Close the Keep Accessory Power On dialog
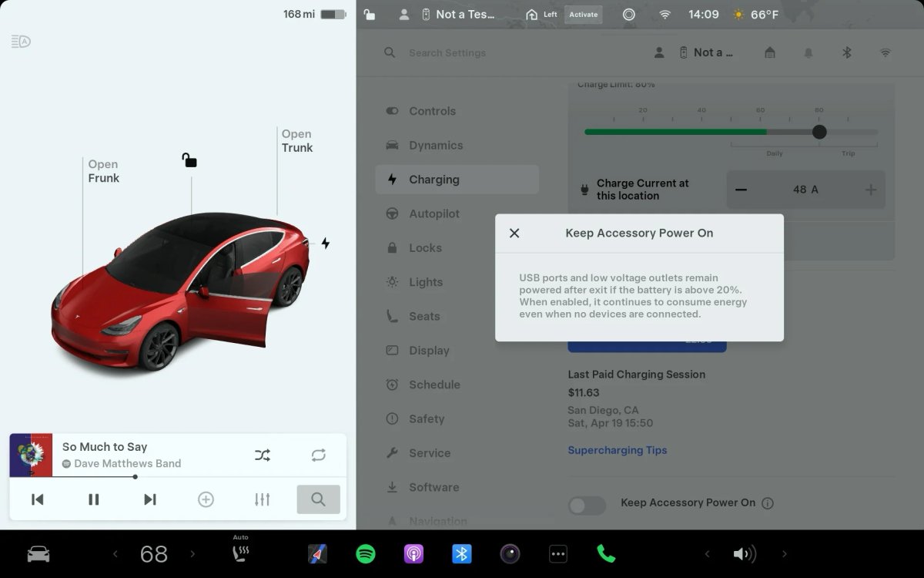 click(x=514, y=233)
